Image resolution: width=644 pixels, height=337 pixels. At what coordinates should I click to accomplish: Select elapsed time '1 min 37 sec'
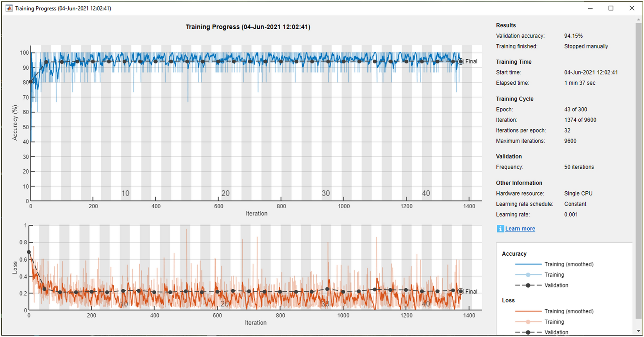[x=580, y=83]
